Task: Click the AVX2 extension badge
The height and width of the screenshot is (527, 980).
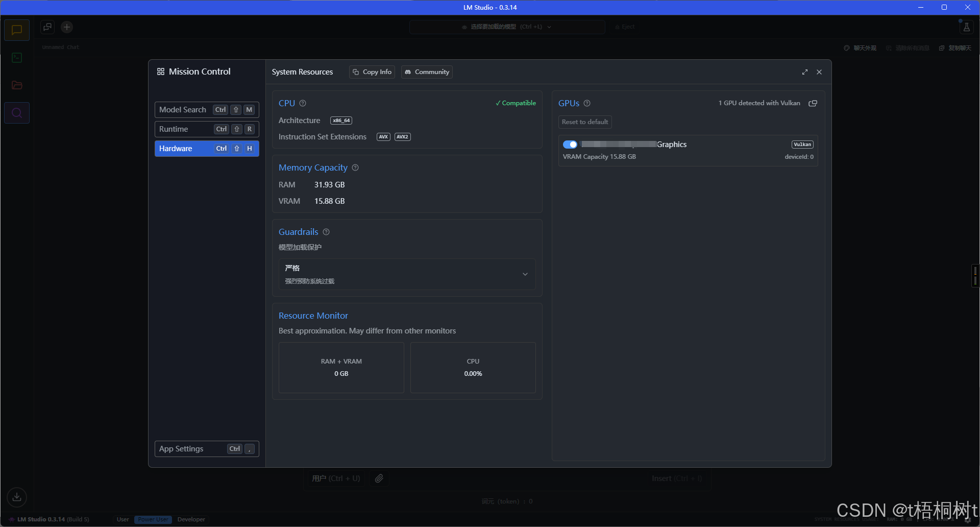Action: click(x=403, y=137)
